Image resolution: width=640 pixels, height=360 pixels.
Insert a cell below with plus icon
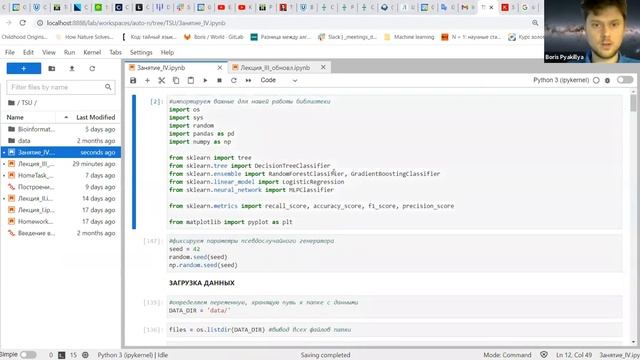[x=147, y=80]
